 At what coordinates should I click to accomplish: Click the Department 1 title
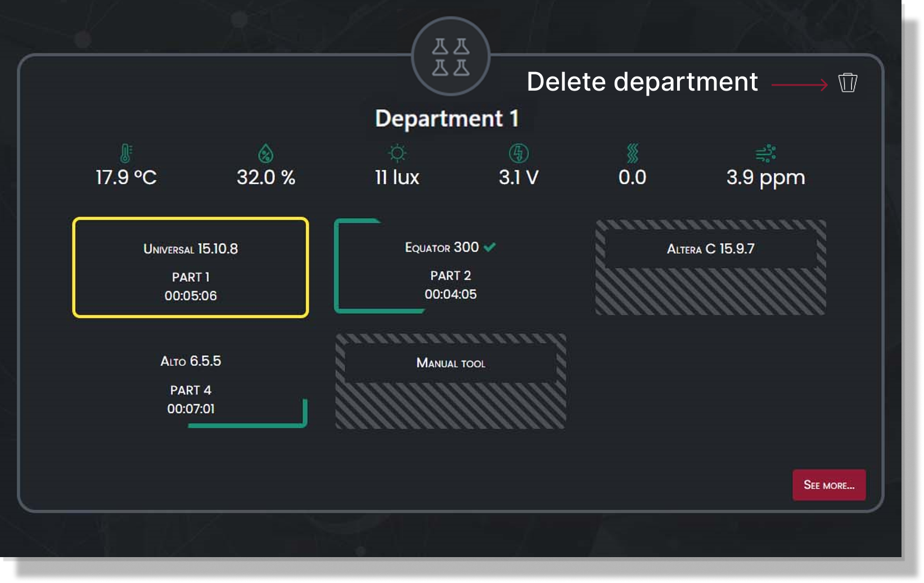pos(447,119)
